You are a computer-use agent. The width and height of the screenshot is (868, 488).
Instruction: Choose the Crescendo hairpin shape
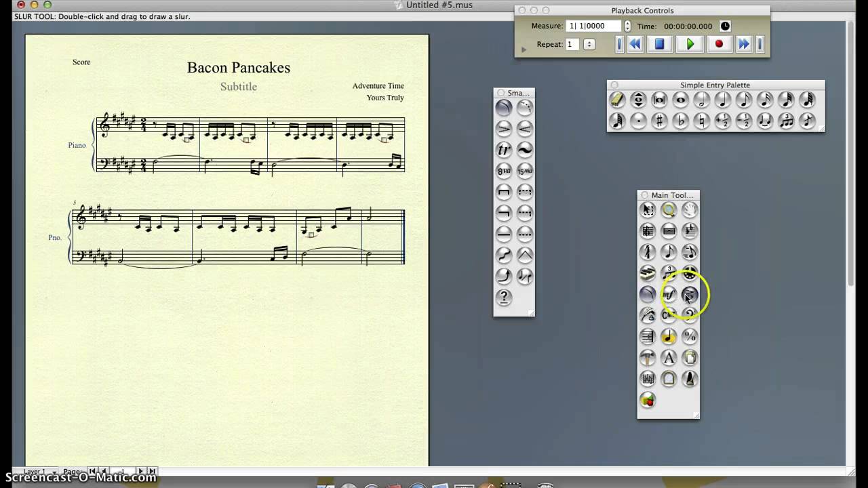[525, 128]
